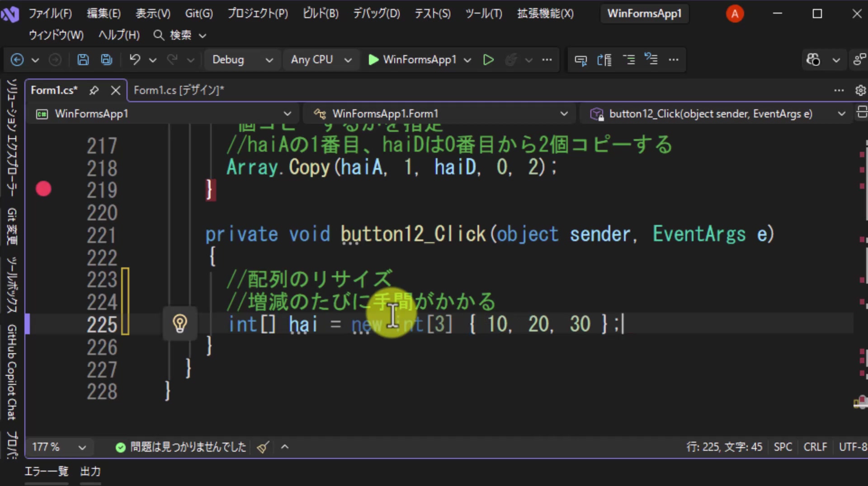The height and width of the screenshot is (486, 868).
Task: Open the Any CPU platform dropdown
Action: tap(321, 60)
